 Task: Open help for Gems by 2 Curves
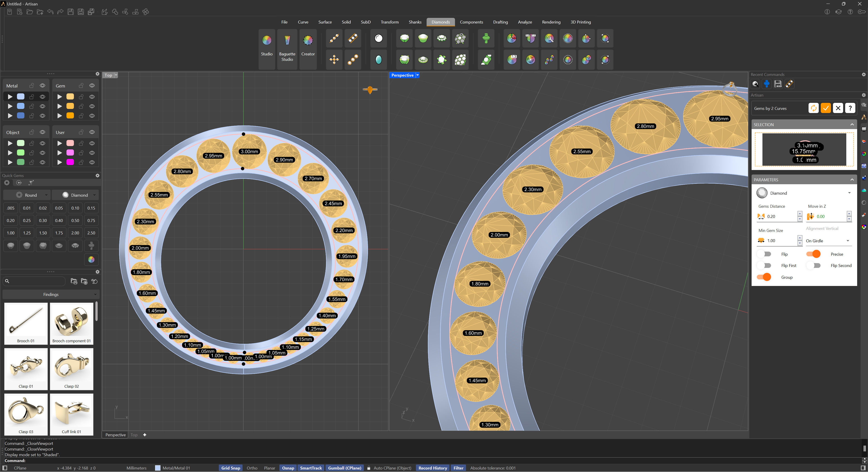pos(850,108)
